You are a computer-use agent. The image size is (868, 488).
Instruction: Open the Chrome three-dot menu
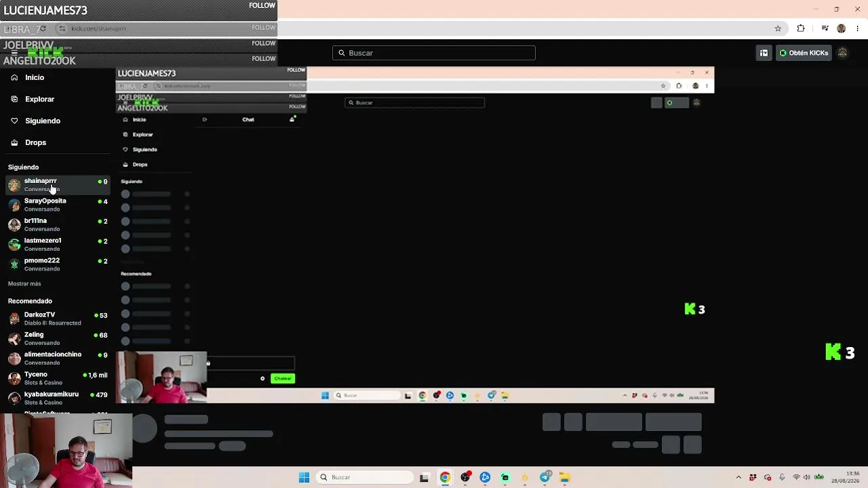coord(858,28)
